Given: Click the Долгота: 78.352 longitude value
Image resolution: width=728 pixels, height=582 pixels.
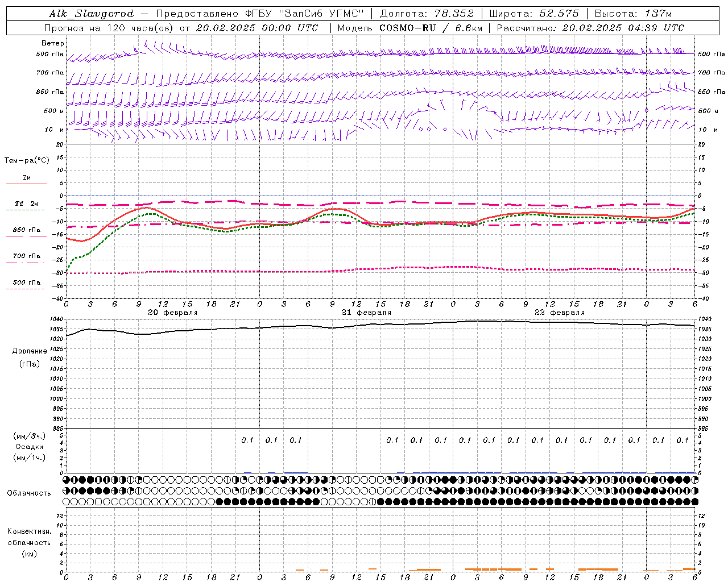Looking at the screenshot, I should 427,14.
